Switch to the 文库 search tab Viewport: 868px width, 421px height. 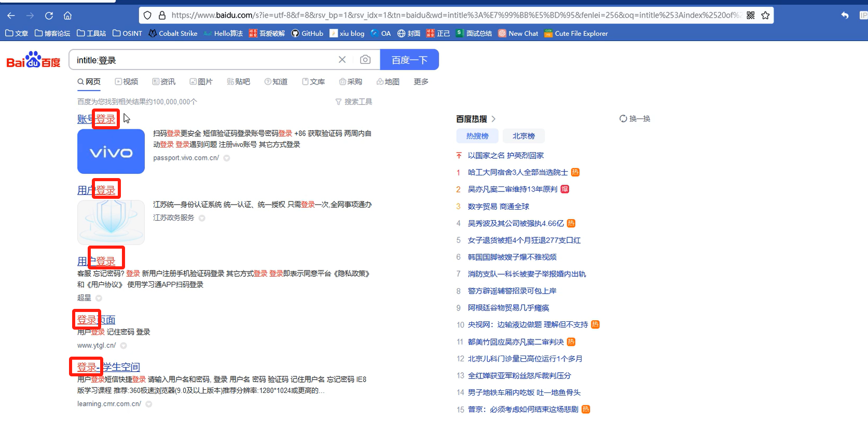click(x=313, y=82)
